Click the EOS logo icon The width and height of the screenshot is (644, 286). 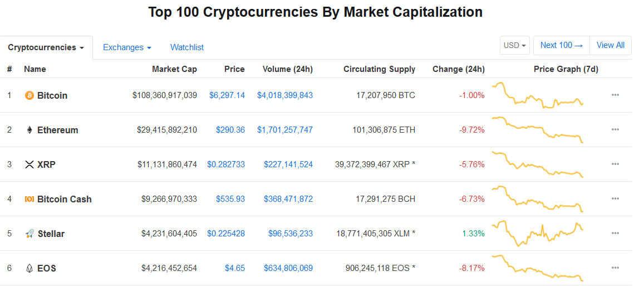coord(30,268)
